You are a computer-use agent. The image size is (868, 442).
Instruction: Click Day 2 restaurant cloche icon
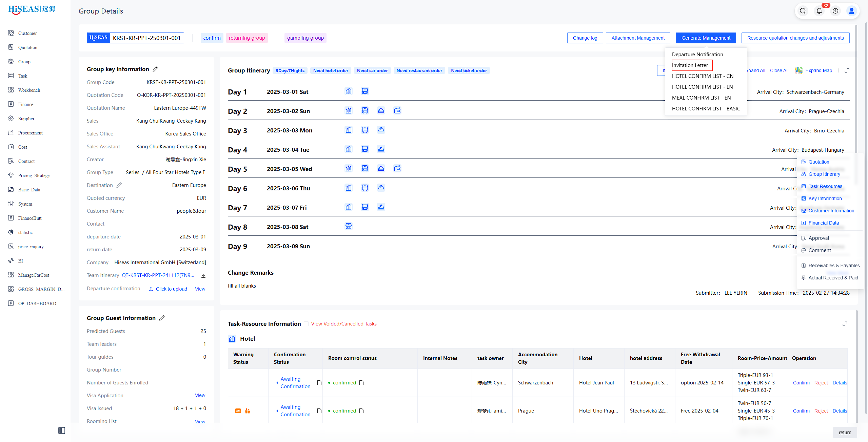coord(381,111)
